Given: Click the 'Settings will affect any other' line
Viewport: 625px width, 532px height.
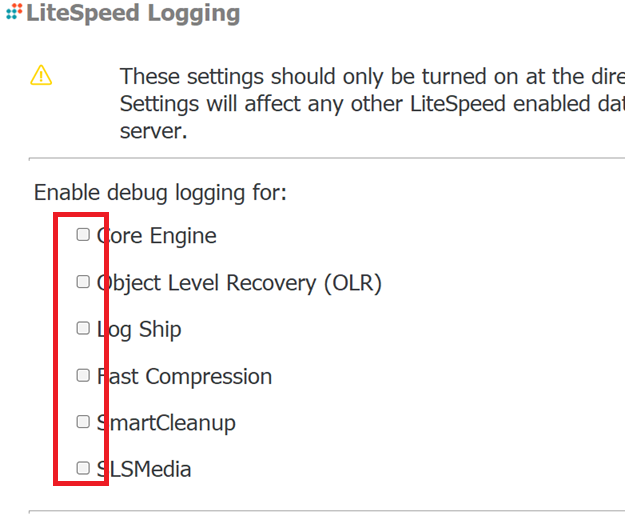Looking at the screenshot, I should 372,104.
